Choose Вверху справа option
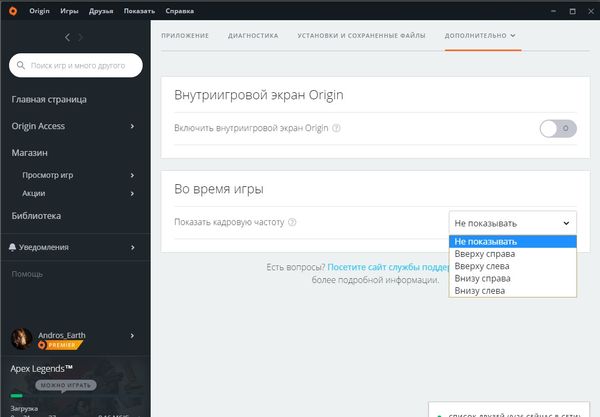600x417 pixels. pos(513,254)
